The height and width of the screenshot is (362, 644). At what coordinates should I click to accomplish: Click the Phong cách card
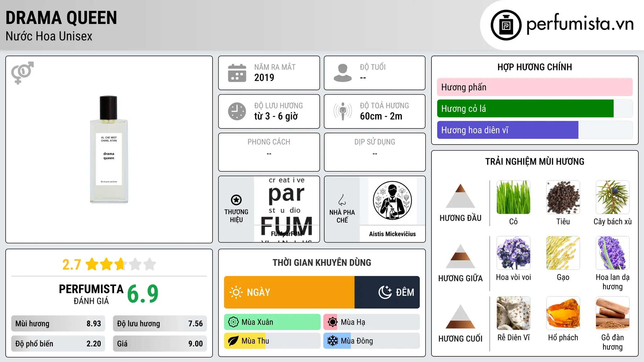click(269, 152)
